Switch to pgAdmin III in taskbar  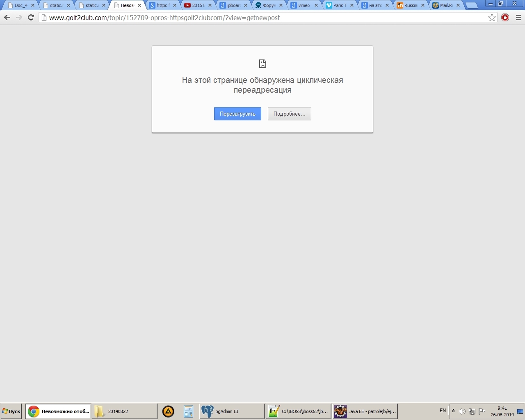click(232, 411)
